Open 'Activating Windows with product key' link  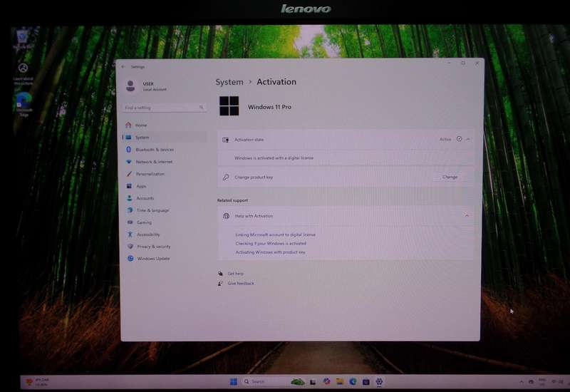tap(271, 252)
